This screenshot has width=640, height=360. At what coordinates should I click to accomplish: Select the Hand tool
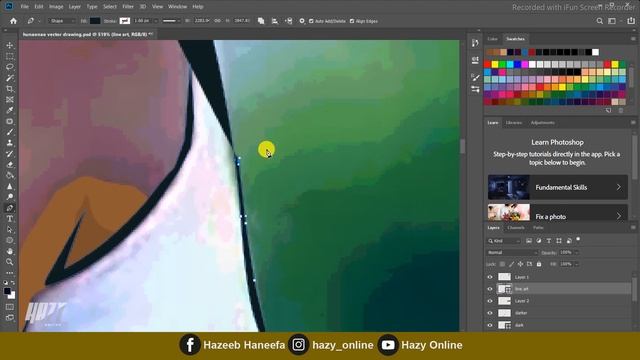pyautogui.click(x=10, y=251)
